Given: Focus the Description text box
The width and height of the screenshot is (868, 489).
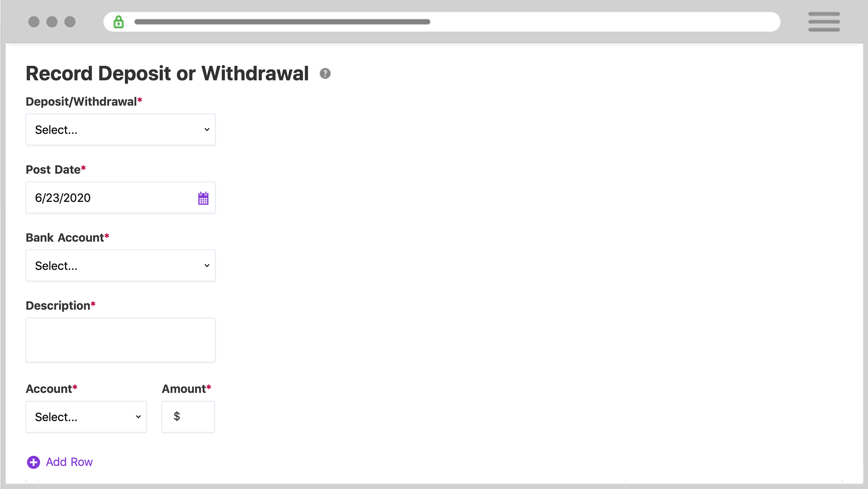Looking at the screenshot, I should point(121,340).
